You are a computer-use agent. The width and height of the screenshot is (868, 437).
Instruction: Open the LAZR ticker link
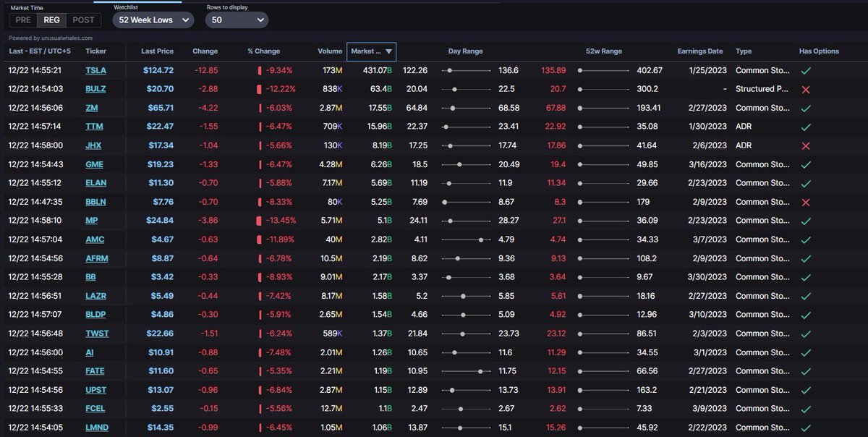tap(95, 295)
